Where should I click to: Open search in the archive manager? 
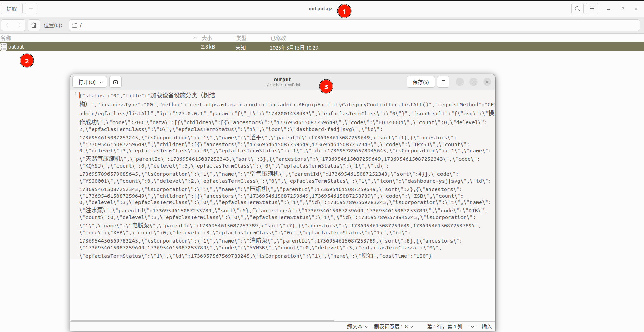pyautogui.click(x=578, y=9)
